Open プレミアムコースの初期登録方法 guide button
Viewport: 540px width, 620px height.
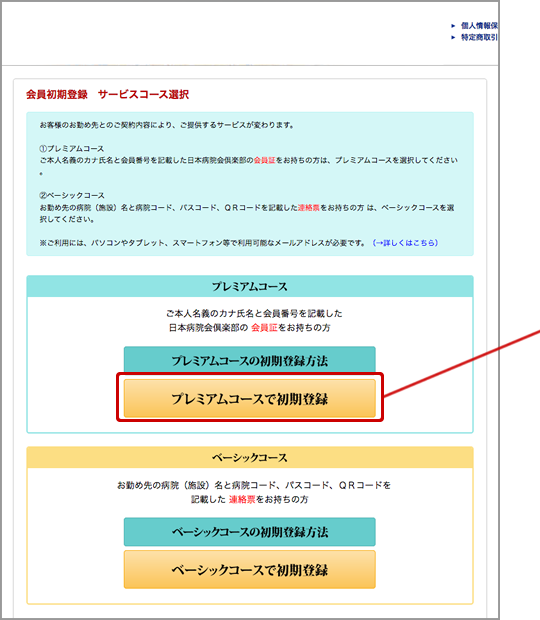[x=249, y=360]
